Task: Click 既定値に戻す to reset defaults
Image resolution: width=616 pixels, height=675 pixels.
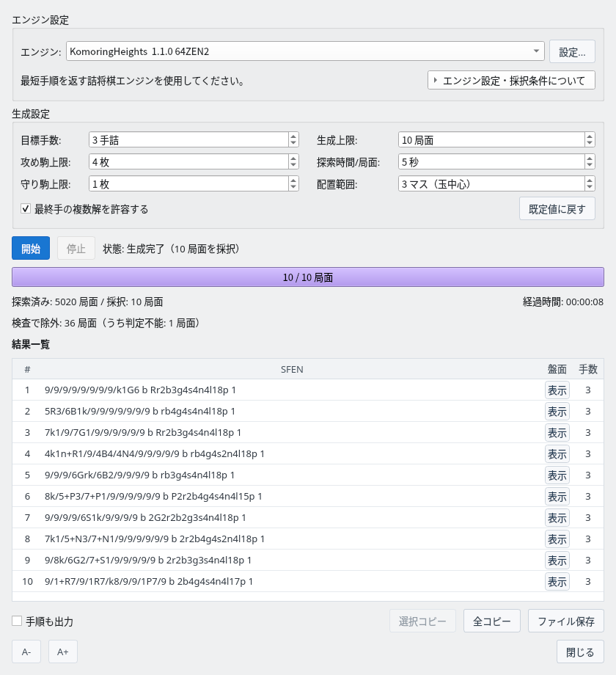Action: 557,209
